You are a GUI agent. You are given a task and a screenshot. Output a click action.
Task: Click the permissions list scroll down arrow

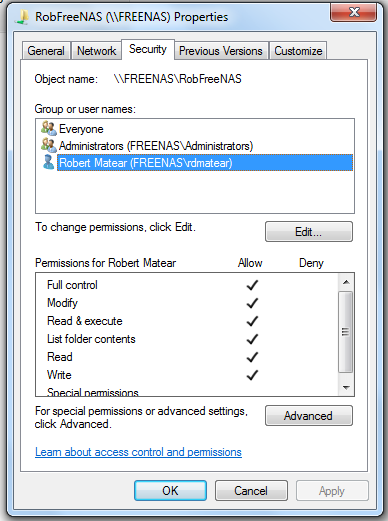(x=346, y=387)
